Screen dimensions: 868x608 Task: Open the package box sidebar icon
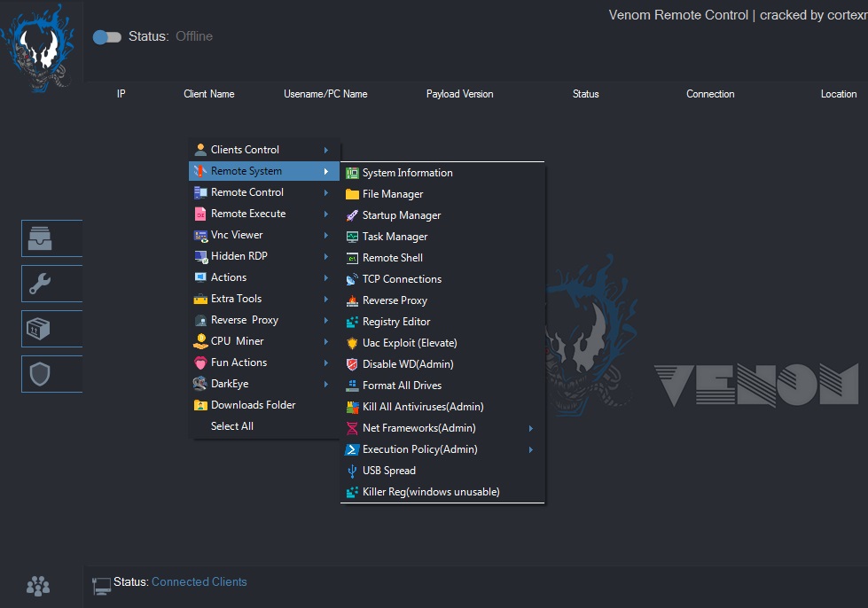39,329
